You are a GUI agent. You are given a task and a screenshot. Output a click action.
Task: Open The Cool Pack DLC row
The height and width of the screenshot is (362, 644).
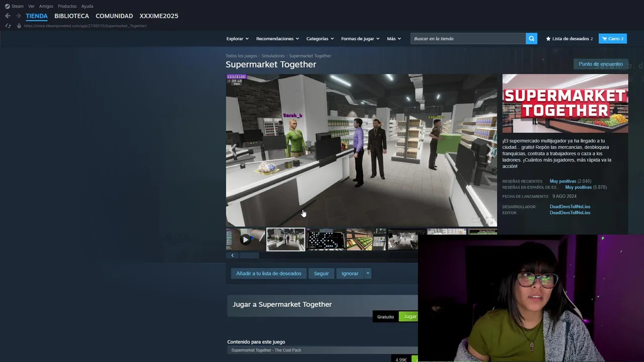323,350
